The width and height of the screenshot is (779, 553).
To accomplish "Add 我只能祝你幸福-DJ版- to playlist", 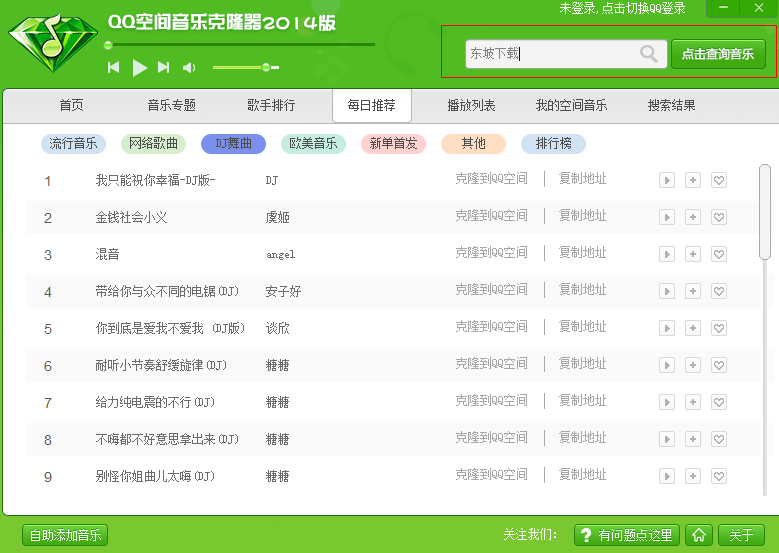I will (x=693, y=180).
